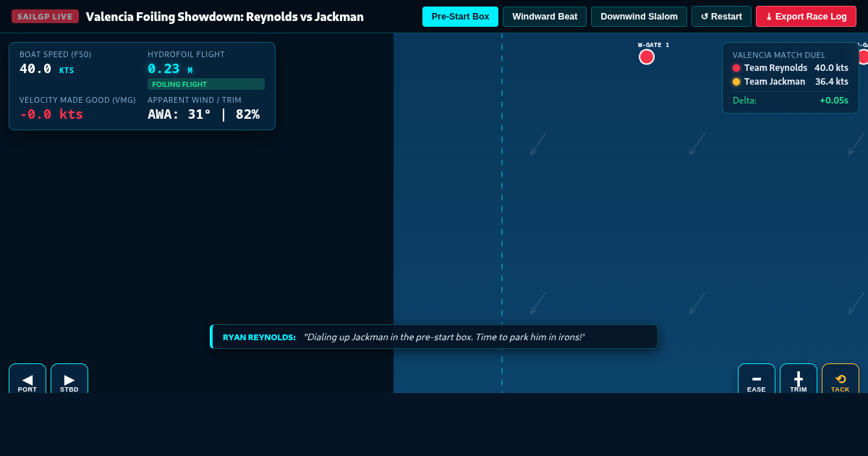The height and width of the screenshot is (456, 868).
Task: Ease the sail using the minus button
Action: (x=757, y=379)
